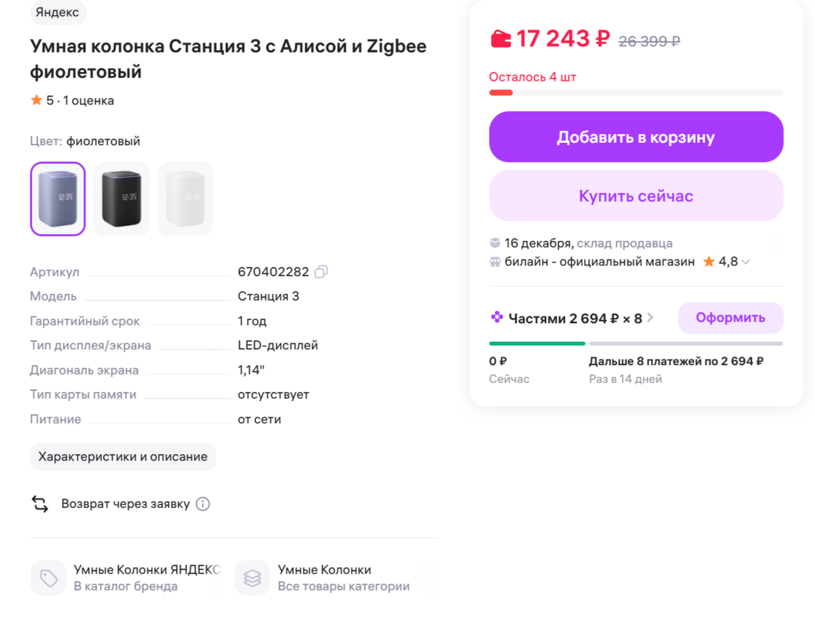Viewport: 815px width, 644px height.
Task: Click Купить сейчас button
Action: click(x=636, y=196)
